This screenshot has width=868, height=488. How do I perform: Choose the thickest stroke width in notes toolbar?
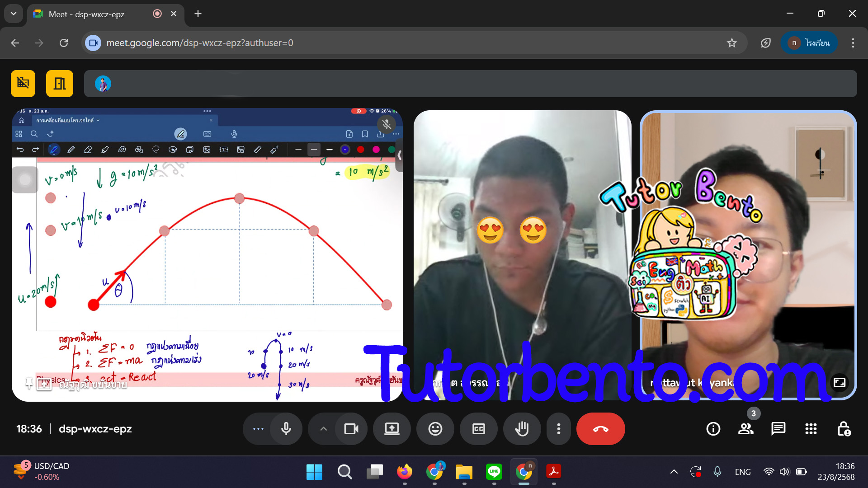[x=330, y=150]
